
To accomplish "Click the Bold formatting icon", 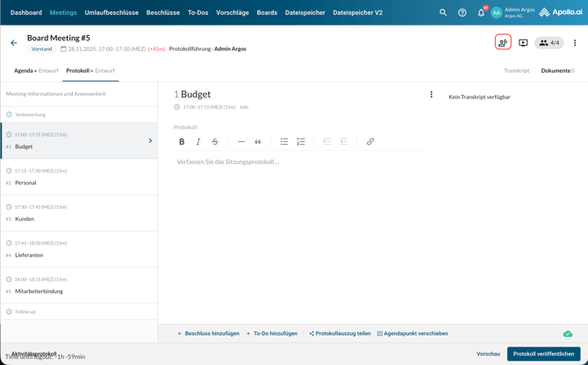I will [x=182, y=141].
